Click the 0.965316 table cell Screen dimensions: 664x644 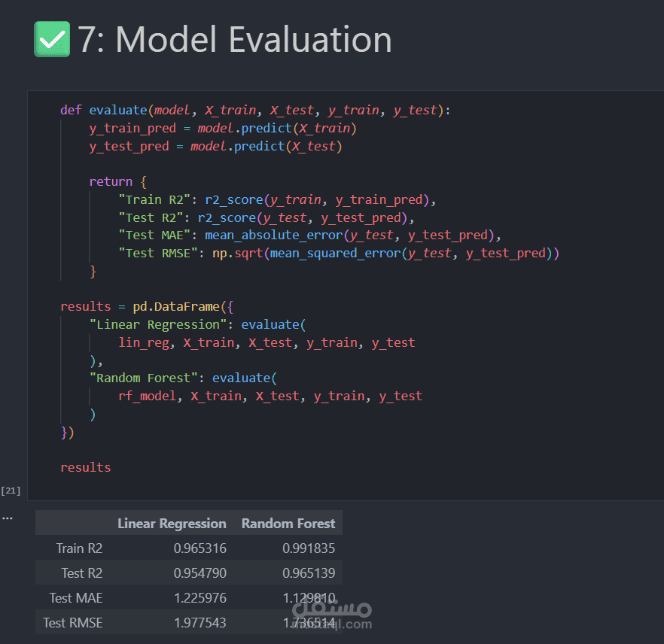tap(200, 548)
